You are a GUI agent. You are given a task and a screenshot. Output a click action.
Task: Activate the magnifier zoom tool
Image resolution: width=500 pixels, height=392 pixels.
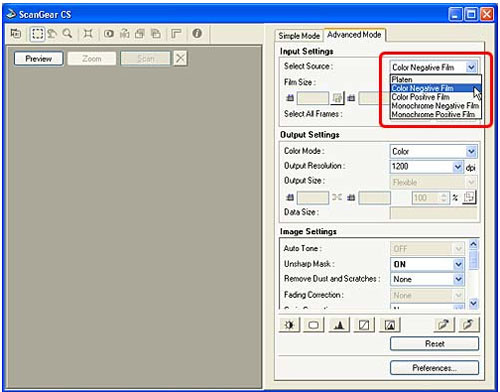(67, 34)
